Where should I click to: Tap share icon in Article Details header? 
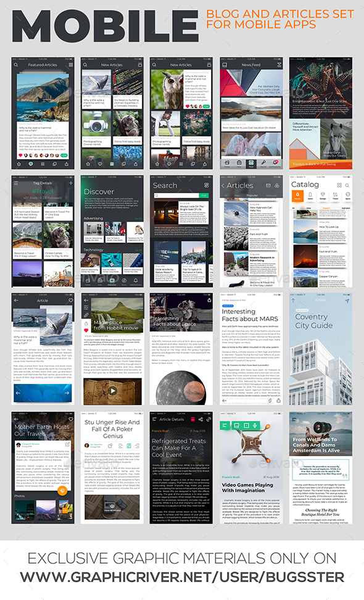pos(201,419)
